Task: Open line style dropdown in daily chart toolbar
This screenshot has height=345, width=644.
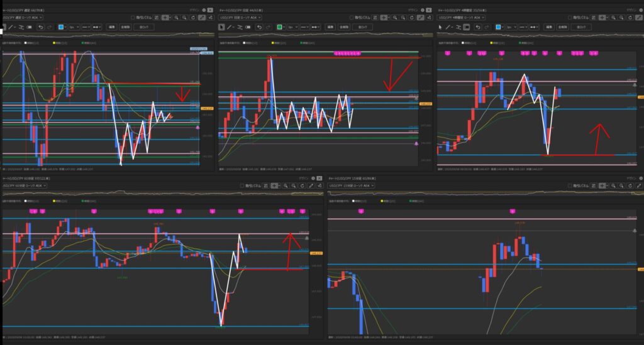Action: (x=304, y=27)
